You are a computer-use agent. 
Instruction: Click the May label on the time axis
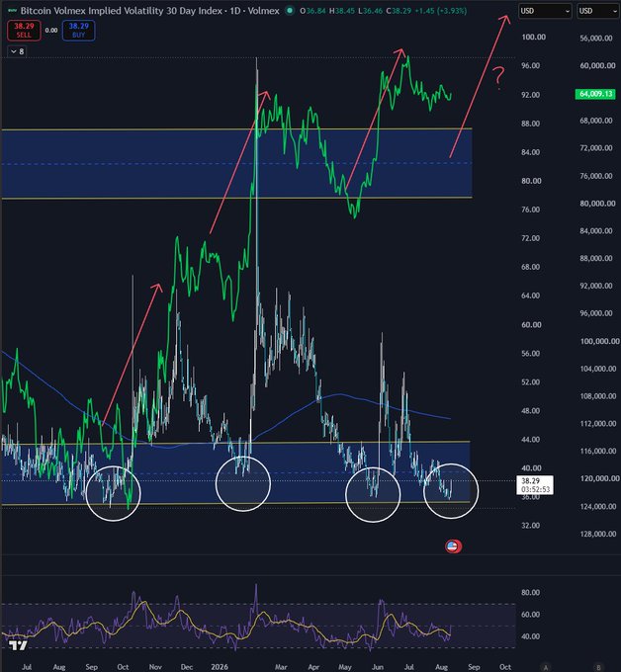(345, 667)
